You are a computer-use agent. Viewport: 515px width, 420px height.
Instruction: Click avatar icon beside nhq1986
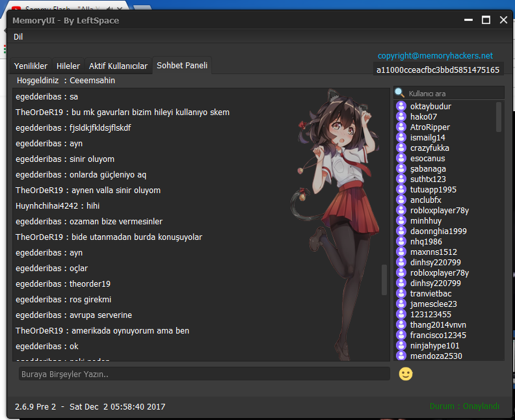tap(401, 241)
